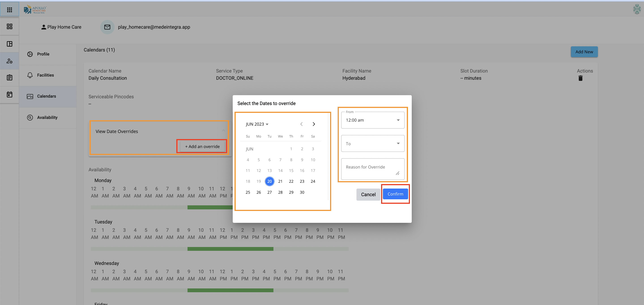
Task: Open the From time dropdown
Action: (x=373, y=120)
